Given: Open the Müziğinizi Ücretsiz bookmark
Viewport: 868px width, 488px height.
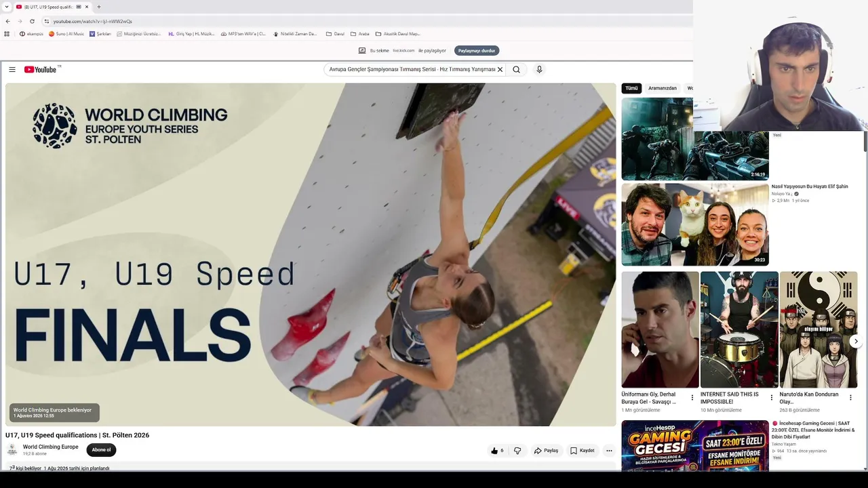Looking at the screenshot, I should coord(139,34).
